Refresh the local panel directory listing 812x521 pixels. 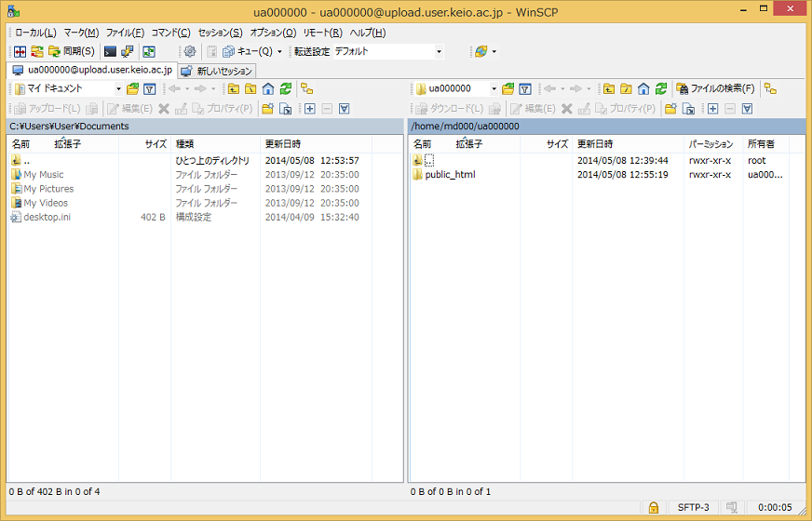click(285, 89)
